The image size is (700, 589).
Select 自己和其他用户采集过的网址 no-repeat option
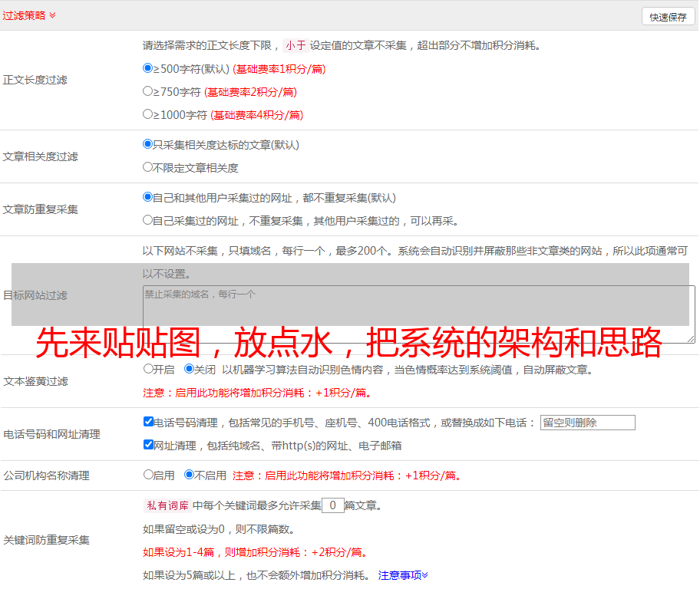[x=148, y=197]
